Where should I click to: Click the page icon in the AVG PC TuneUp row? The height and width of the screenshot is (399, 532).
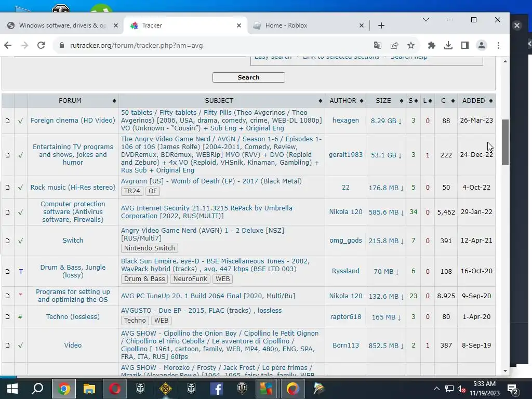[x=7, y=296]
